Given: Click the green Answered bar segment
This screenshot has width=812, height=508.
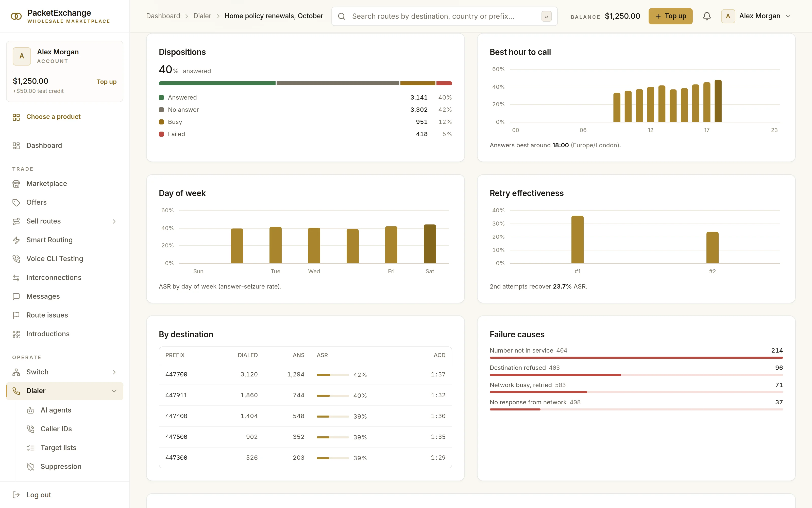Looking at the screenshot, I should pyautogui.click(x=217, y=83).
